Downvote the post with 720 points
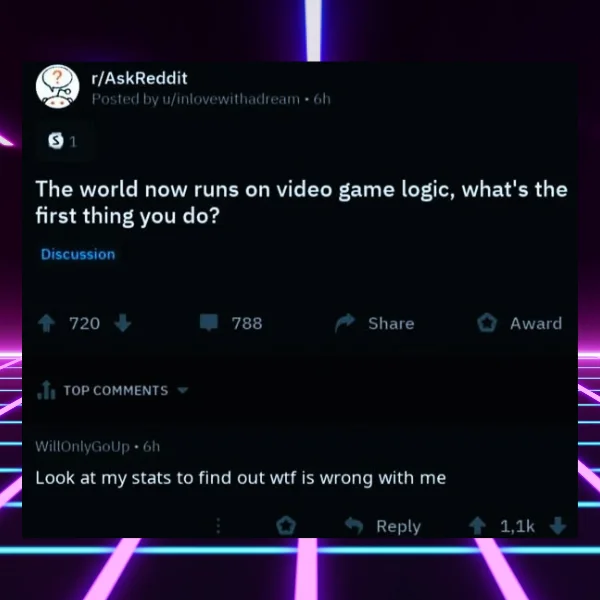This screenshot has width=600, height=600. (122, 323)
